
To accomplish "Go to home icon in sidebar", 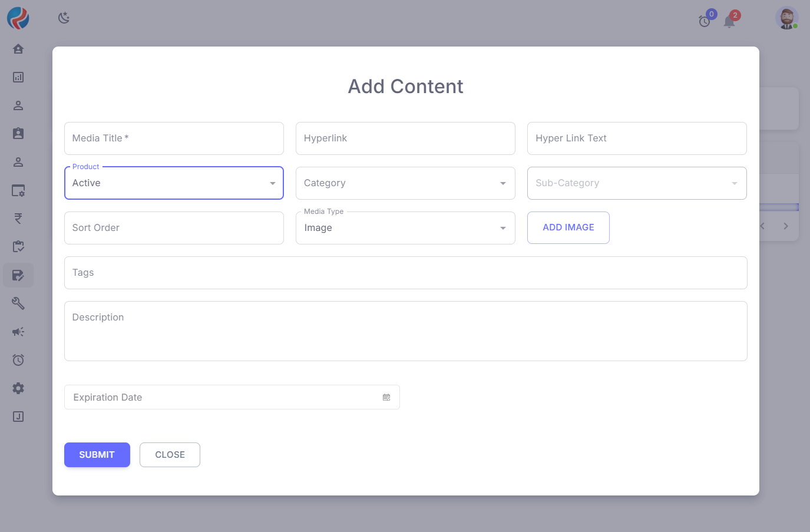I will [x=18, y=49].
